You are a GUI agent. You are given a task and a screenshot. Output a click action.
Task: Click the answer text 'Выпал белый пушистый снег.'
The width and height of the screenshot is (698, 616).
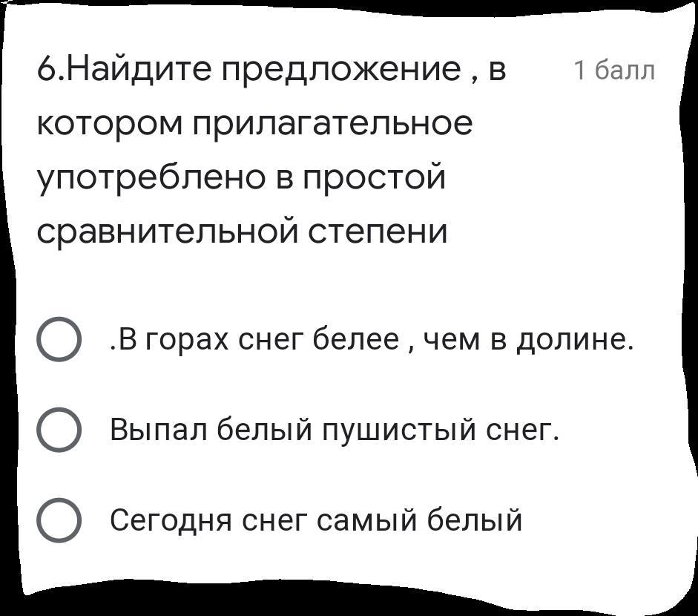point(334,430)
